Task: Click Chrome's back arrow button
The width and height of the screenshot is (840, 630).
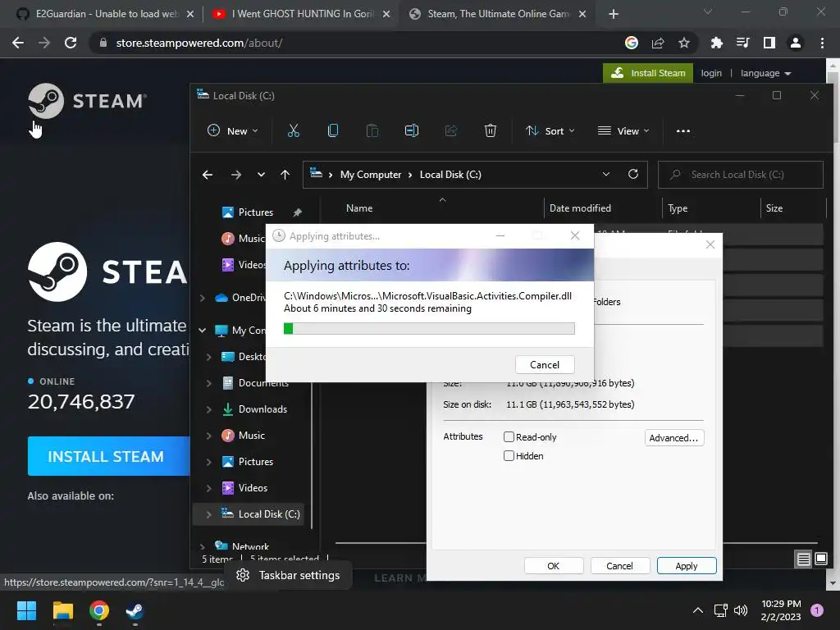Action: [18, 43]
